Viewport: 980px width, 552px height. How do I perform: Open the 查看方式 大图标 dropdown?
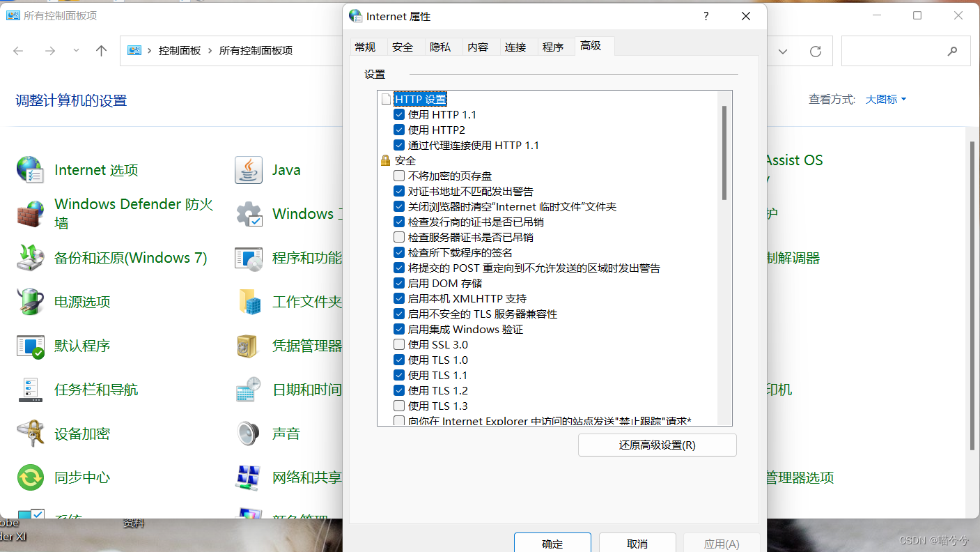[x=886, y=100]
